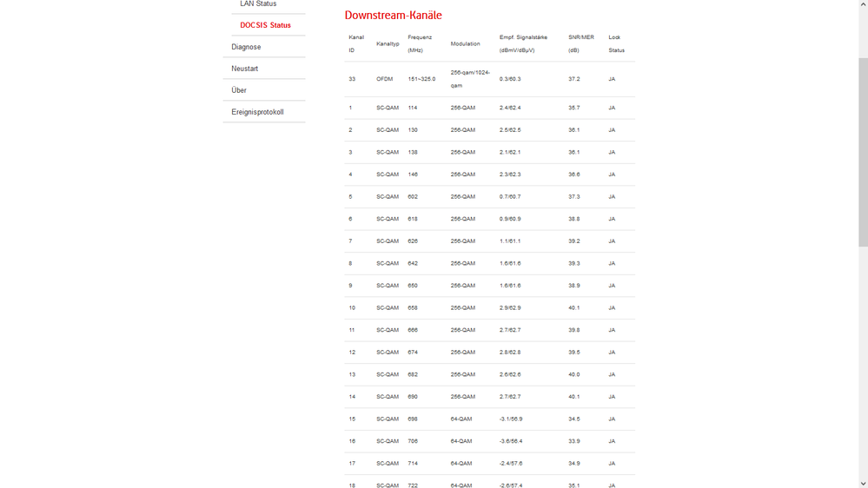Click frequency 602 cell

(x=413, y=196)
